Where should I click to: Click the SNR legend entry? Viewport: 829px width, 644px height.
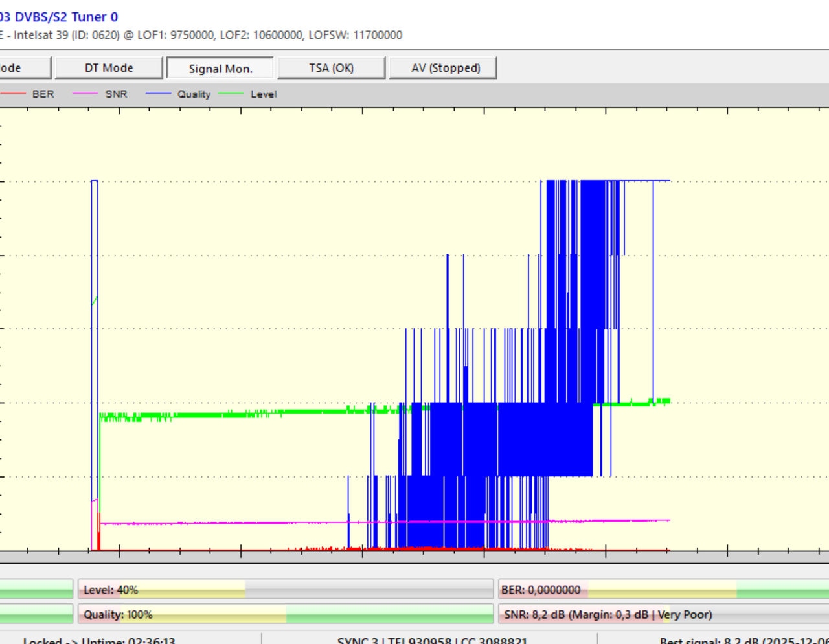116,94
